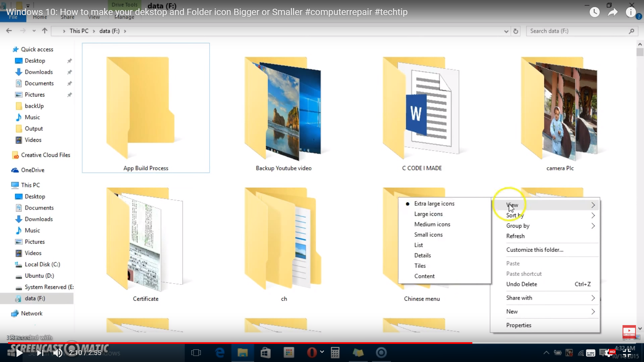Open the Share ribbon tab
Image resolution: width=644 pixels, height=362 pixels.
coord(67,17)
